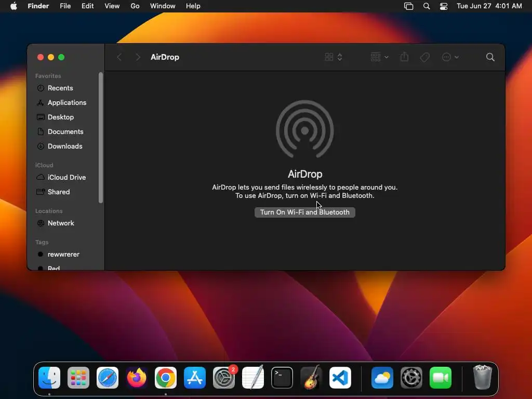Image resolution: width=532 pixels, height=399 pixels.
Task: Open the Go menu
Action: click(135, 6)
